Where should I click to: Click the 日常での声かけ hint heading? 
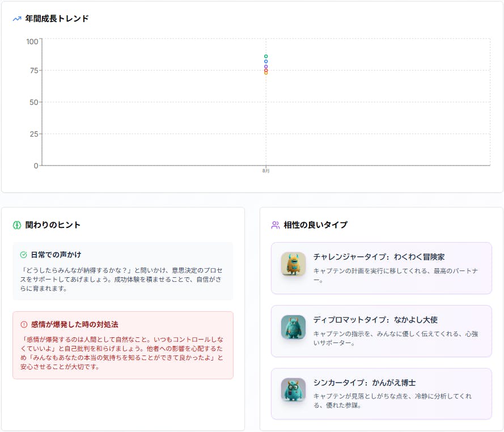coord(56,255)
